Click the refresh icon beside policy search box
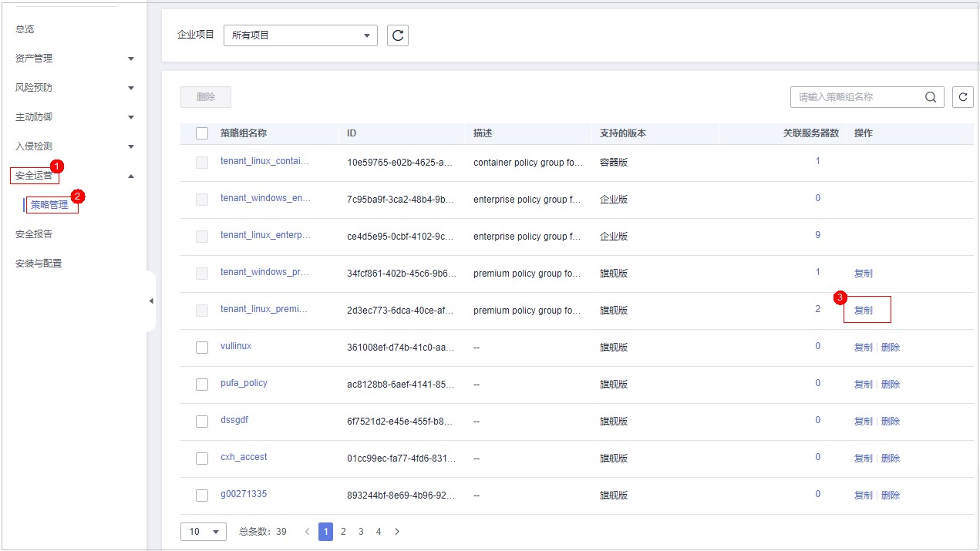The width and height of the screenshot is (980, 551). tap(962, 97)
